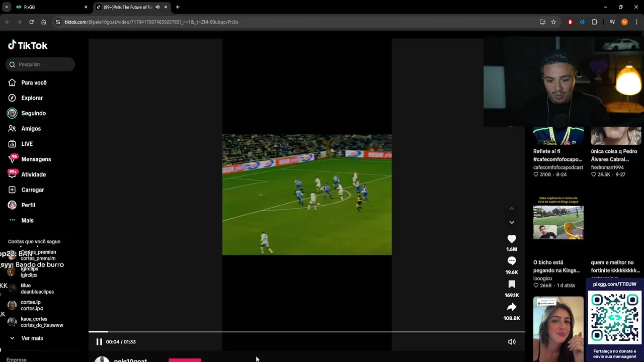This screenshot has width=644, height=362.
Task: Open the tab search dropdown
Action: [x=6, y=7]
